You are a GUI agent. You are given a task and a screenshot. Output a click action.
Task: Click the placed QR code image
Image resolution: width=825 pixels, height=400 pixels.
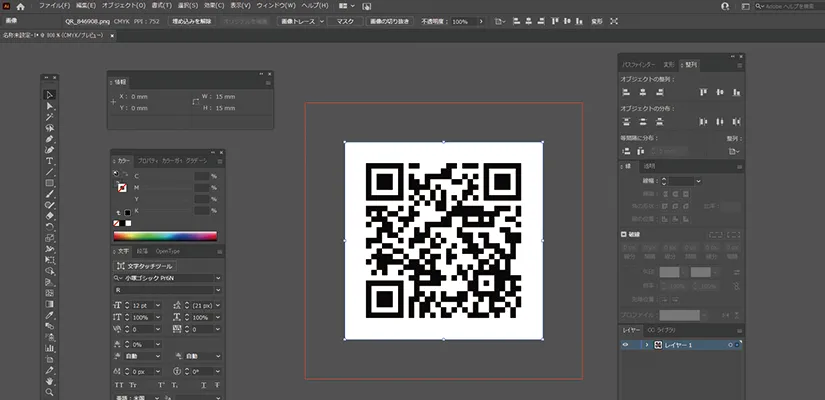point(444,241)
